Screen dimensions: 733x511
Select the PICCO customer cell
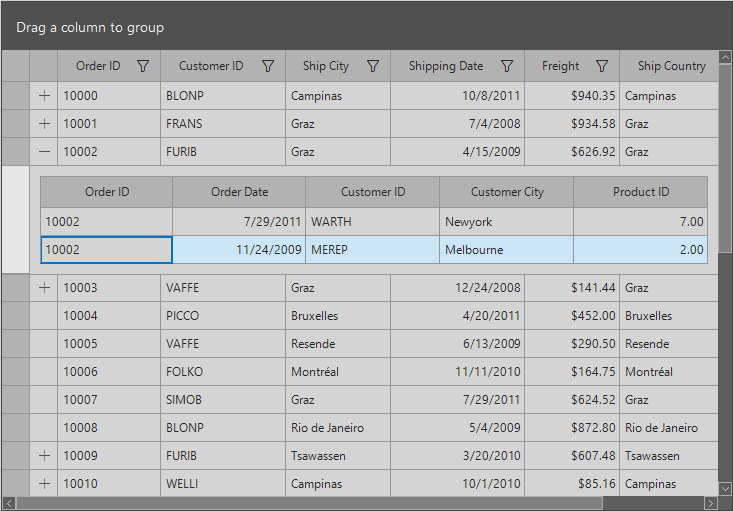pyautogui.click(x=223, y=316)
